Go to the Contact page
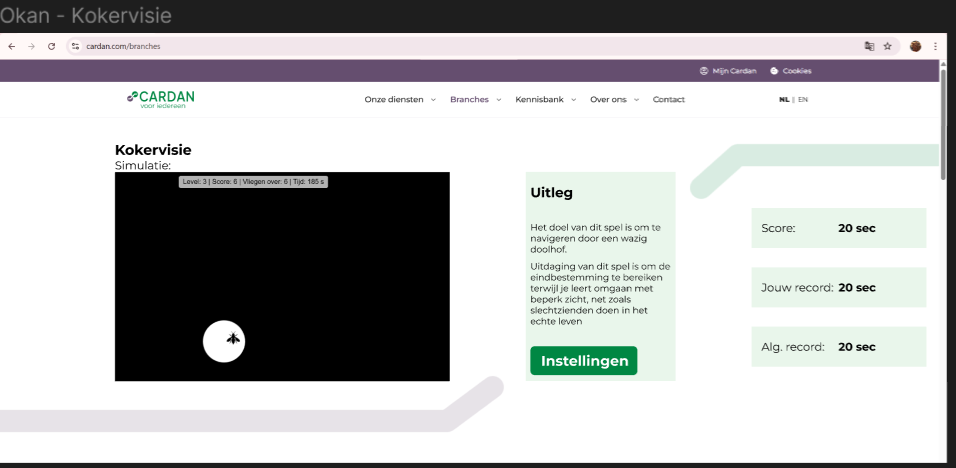 click(668, 99)
